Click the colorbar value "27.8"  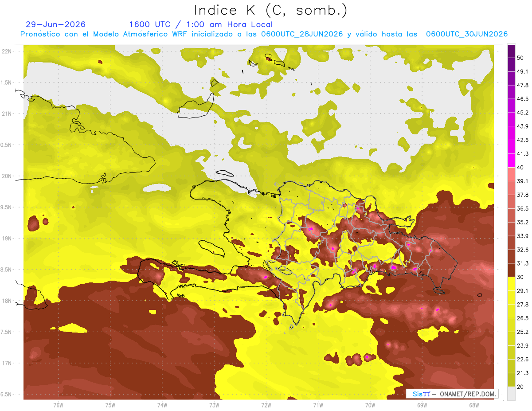click(523, 305)
